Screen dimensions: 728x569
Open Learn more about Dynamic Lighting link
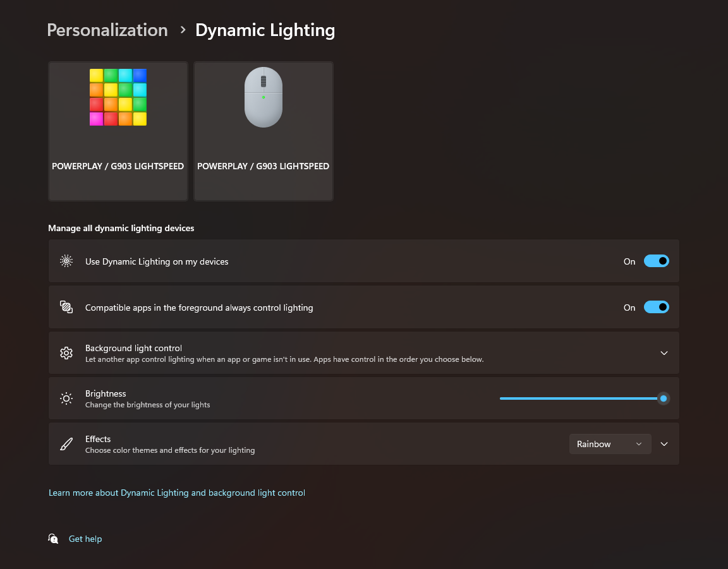(177, 493)
